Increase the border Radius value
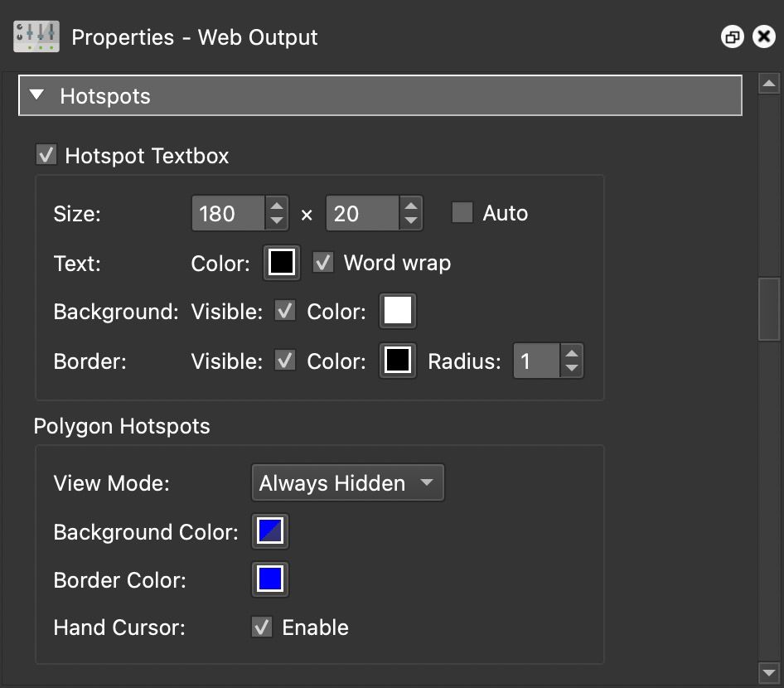The width and height of the screenshot is (784, 688). coord(571,353)
